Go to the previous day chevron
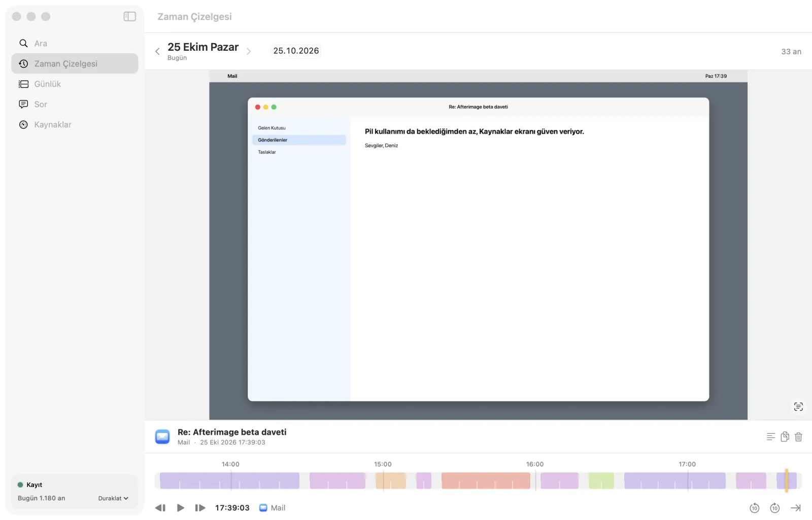This screenshot has width=812, height=520. (x=157, y=51)
